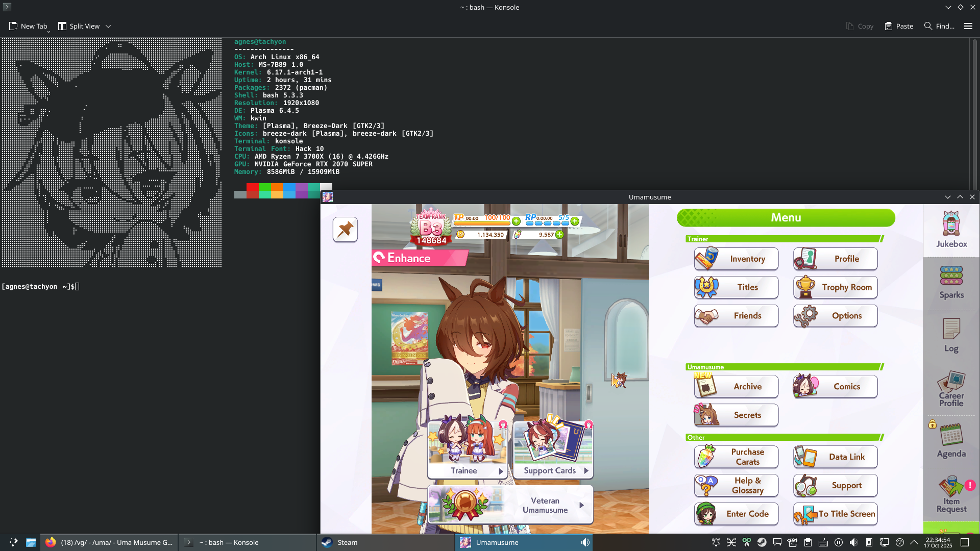Image resolution: width=980 pixels, height=551 pixels.
Task: Click the Inventory menu button
Action: tap(736, 259)
